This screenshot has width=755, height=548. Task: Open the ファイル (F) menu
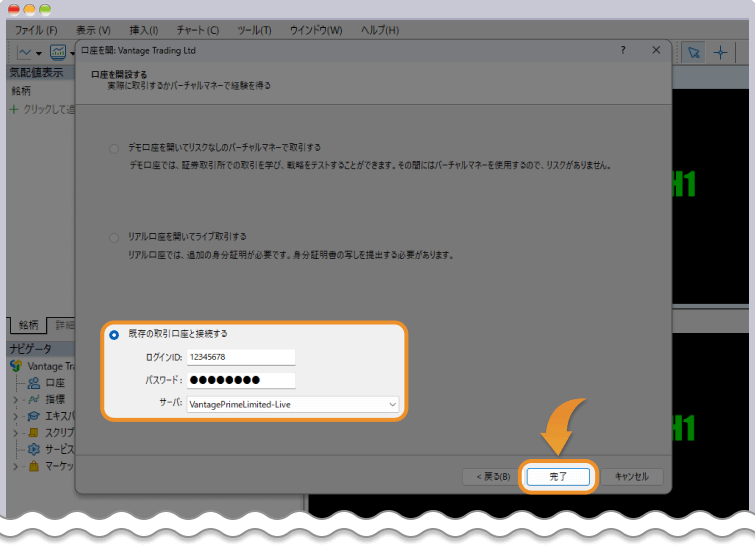(x=36, y=30)
